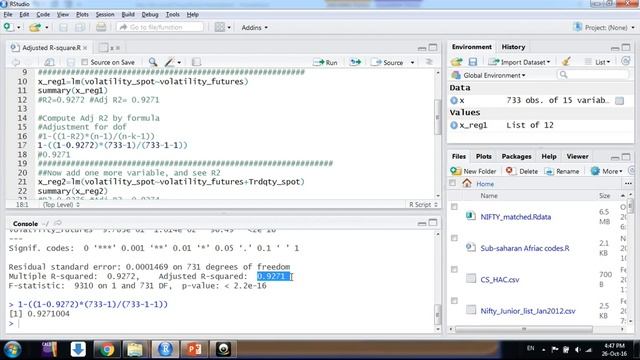Click the Files pane horizontal scrollbar
This screenshot has height=360, width=640.
tap(524, 329)
